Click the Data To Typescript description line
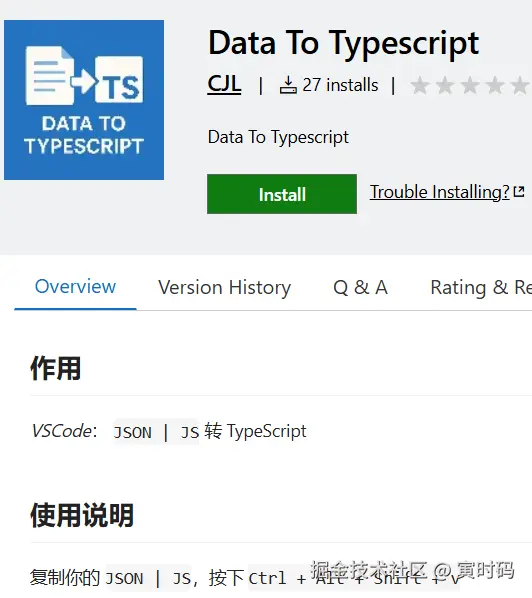The height and width of the screenshot is (598, 532). 278,137
